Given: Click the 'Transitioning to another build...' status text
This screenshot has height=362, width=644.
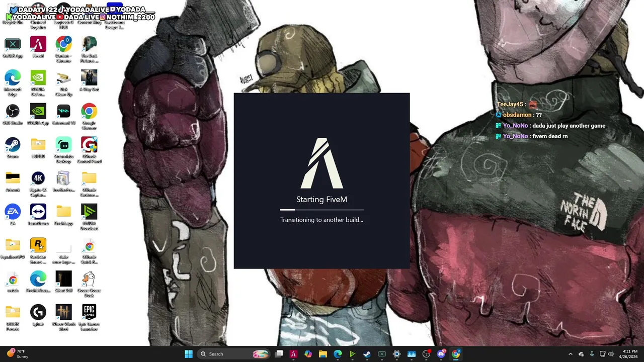Looking at the screenshot, I should (322, 220).
